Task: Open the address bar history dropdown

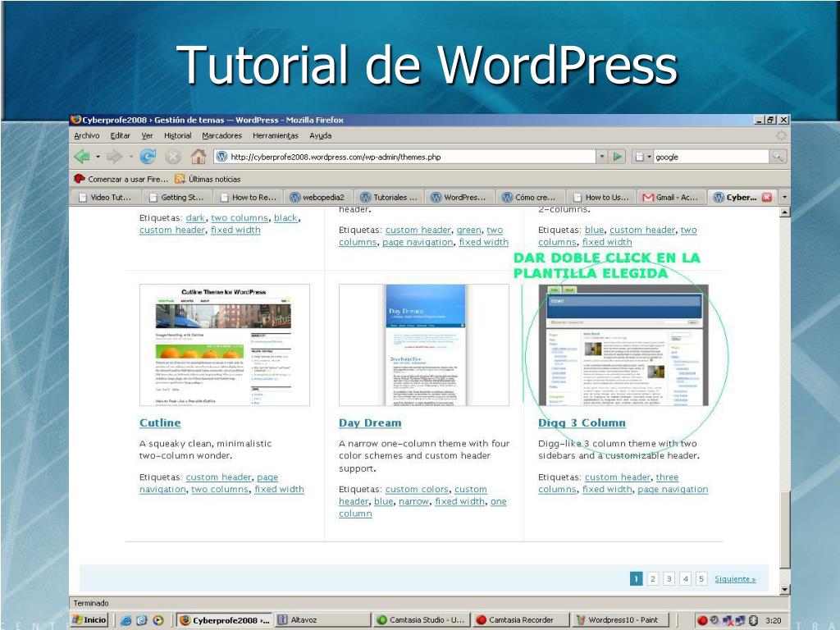Action: pos(600,157)
